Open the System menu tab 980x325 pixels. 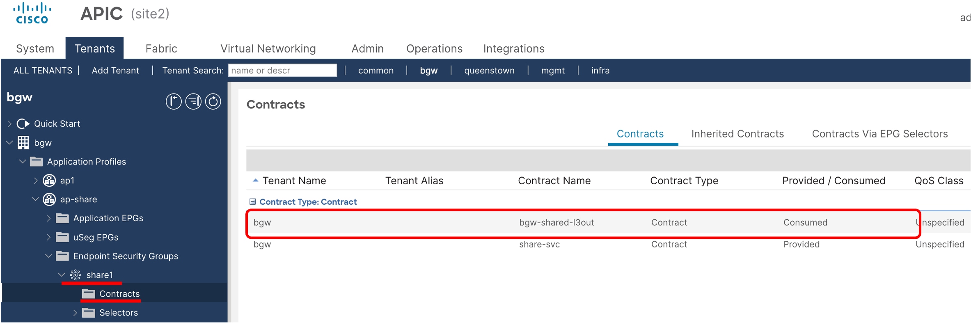35,48
